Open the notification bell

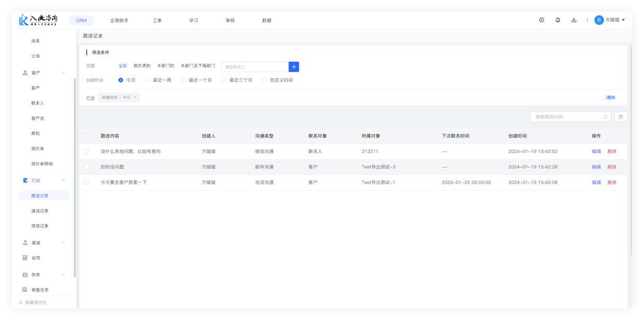pos(558,20)
